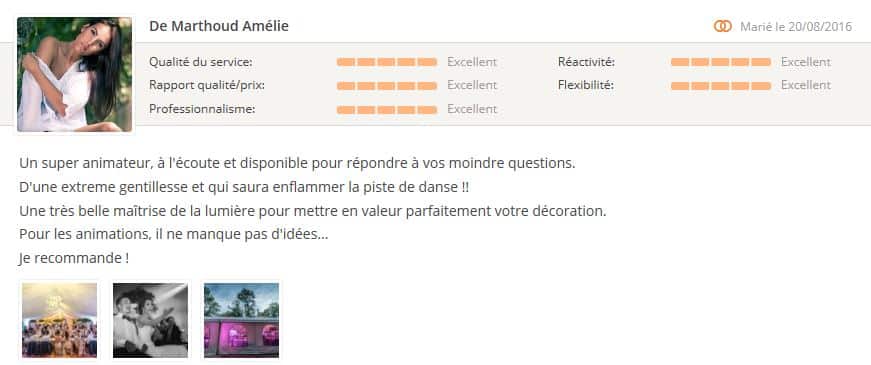Click the wedding rings icon
The image size is (871, 365).
(722, 26)
